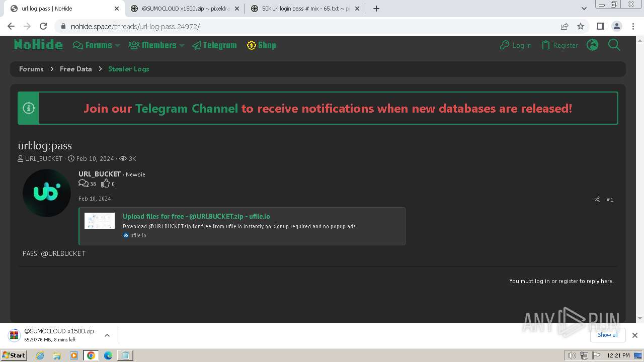This screenshot has width=644, height=362.
Task: Click the NoHide site logo
Action: 38,45
